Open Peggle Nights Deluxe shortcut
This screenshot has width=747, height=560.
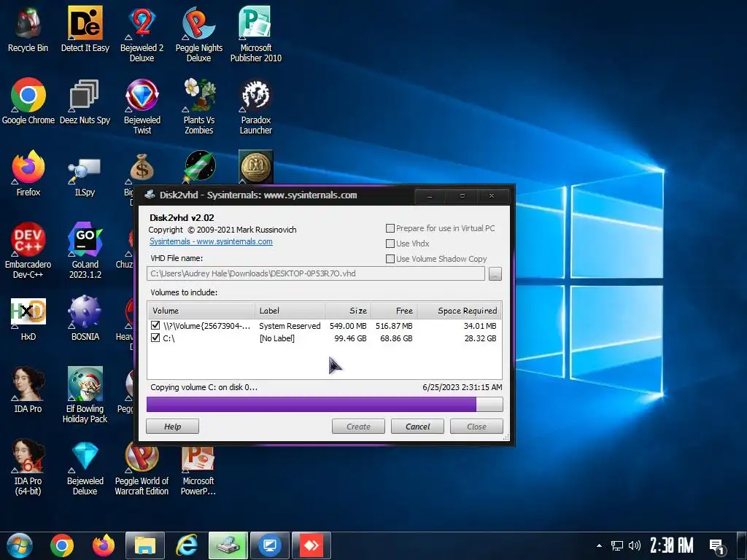pyautogui.click(x=198, y=34)
